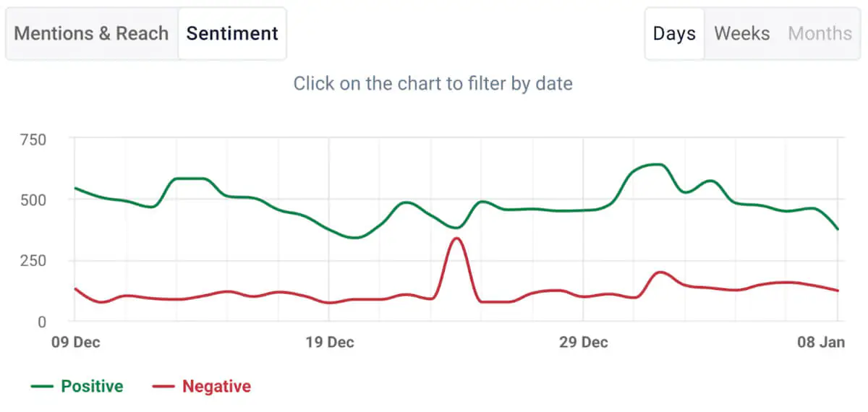The height and width of the screenshot is (412, 868).
Task: Toggle the Negative series legend label
Action: [216, 387]
